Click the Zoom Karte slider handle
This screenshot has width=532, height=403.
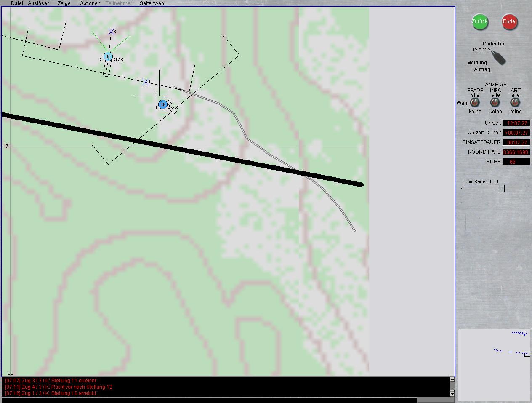click(502, 189)
